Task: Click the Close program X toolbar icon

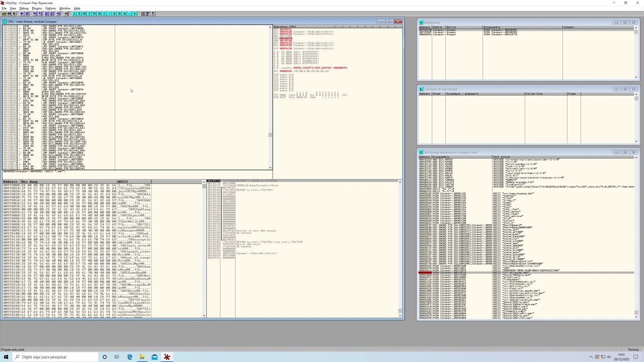Action: (14, 14)
